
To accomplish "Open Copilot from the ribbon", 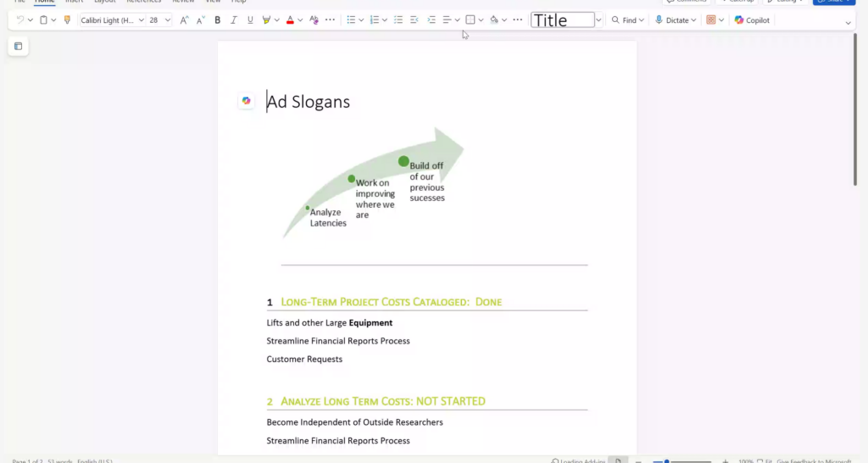I will pos(752,20).
